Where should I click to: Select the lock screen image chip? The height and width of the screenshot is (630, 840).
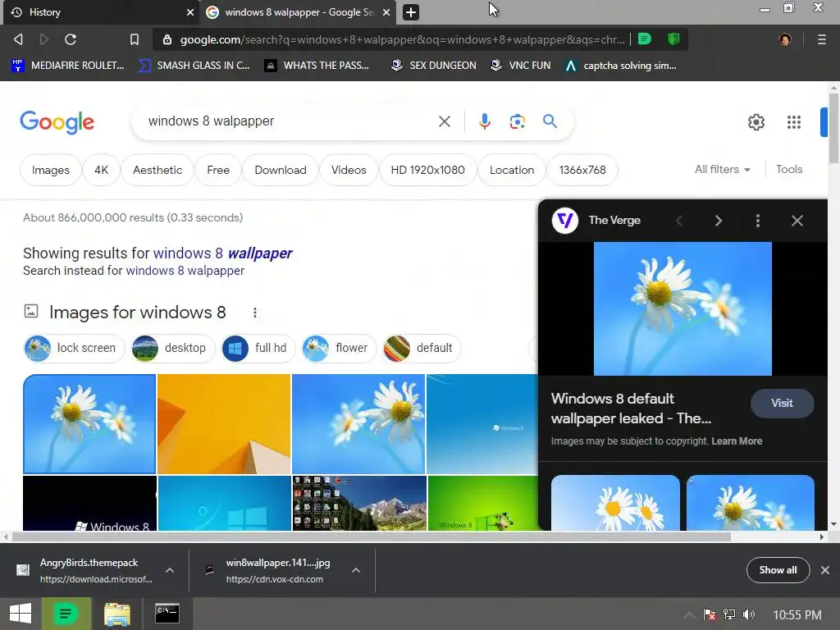(x=74, y=348)
